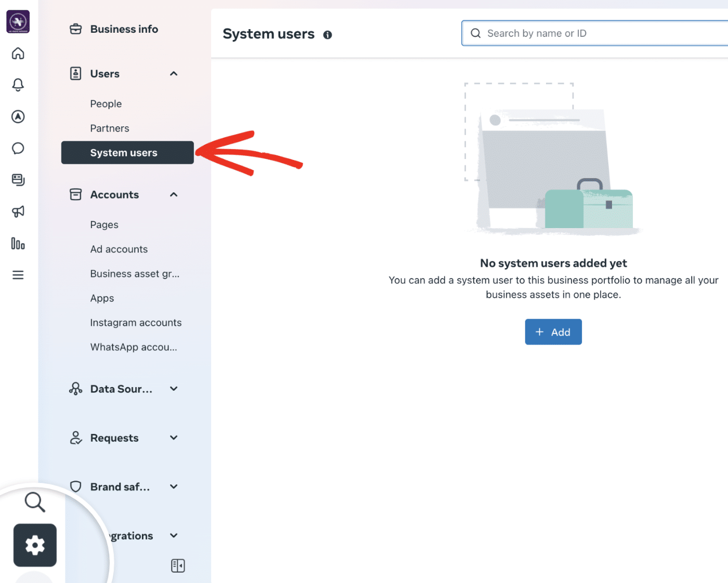Viewport: 728px width, 583px height.
Task: Open the All tools hamburger icon
Action: (18, 274)
